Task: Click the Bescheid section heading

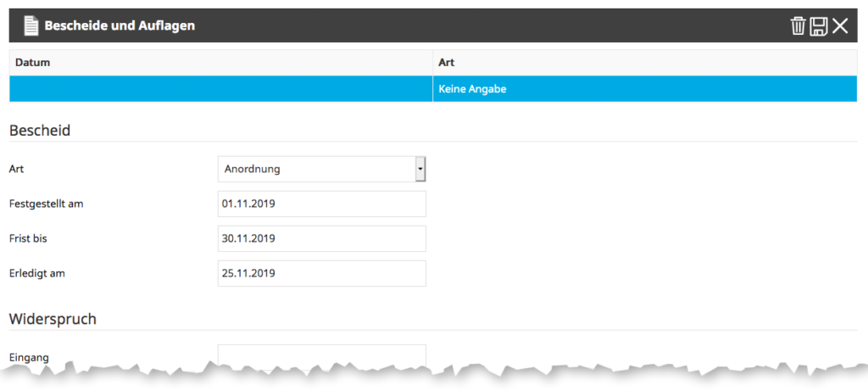Action: tap(40, 131)
